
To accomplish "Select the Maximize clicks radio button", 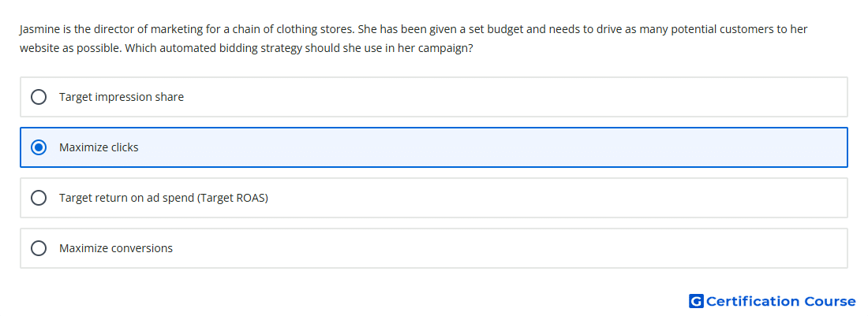I will (39, 147).
